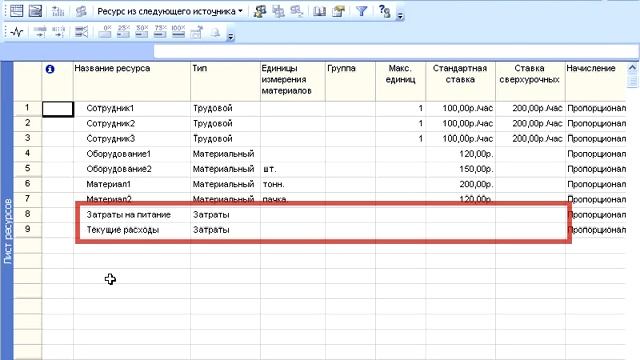Click the entry bar input field

coord(396,52)
